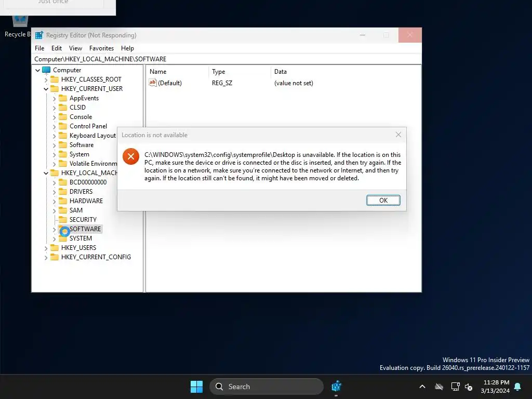Expand the BCD00000000 key chevron

[54, 182]
